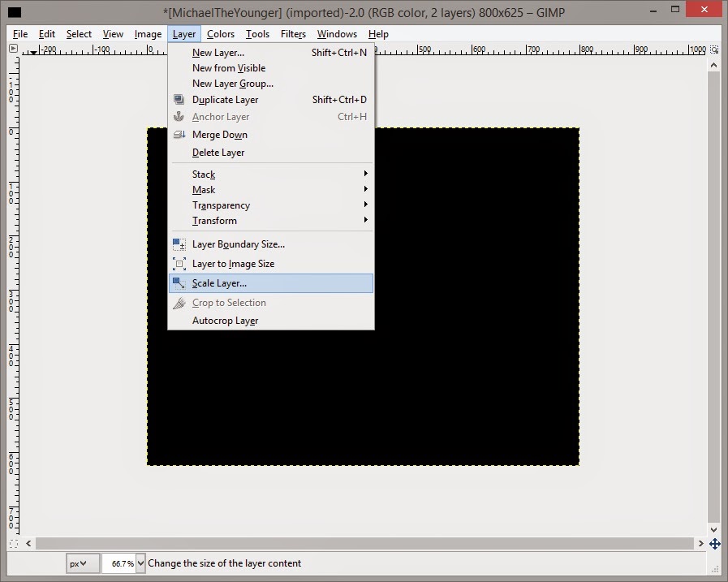Choose Delete Layer from the menu
The image size is (728, 582).
coord(218,153)
